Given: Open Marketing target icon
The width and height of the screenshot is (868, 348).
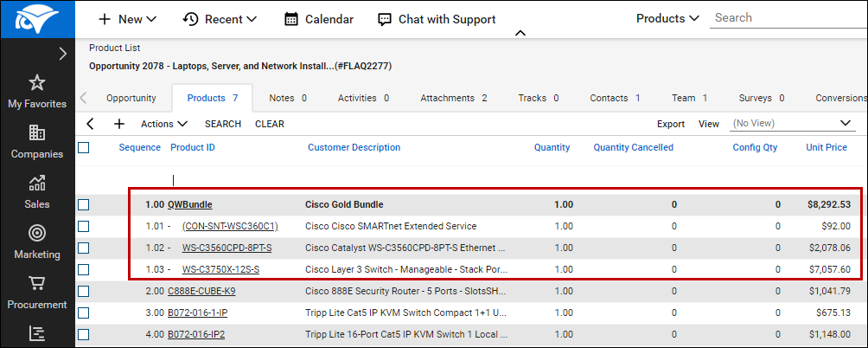Looking at the screenshot, I should (37, 233).
